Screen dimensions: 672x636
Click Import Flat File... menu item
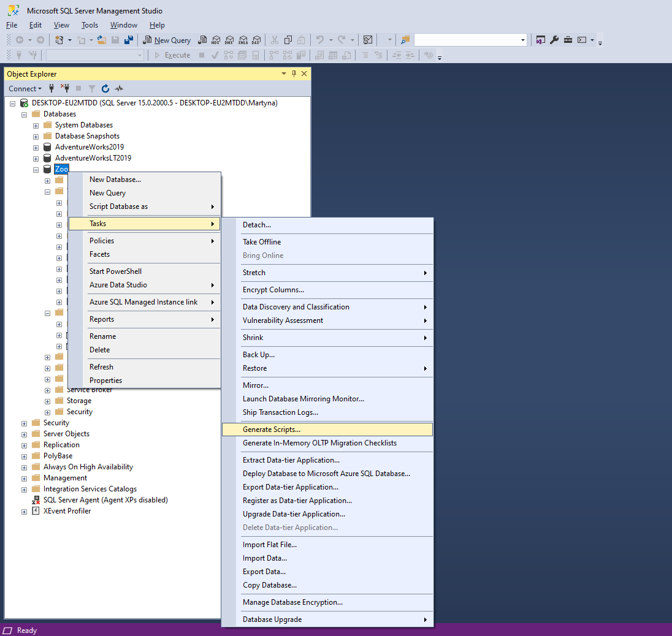pyautogui.click(x=327, y=545)
